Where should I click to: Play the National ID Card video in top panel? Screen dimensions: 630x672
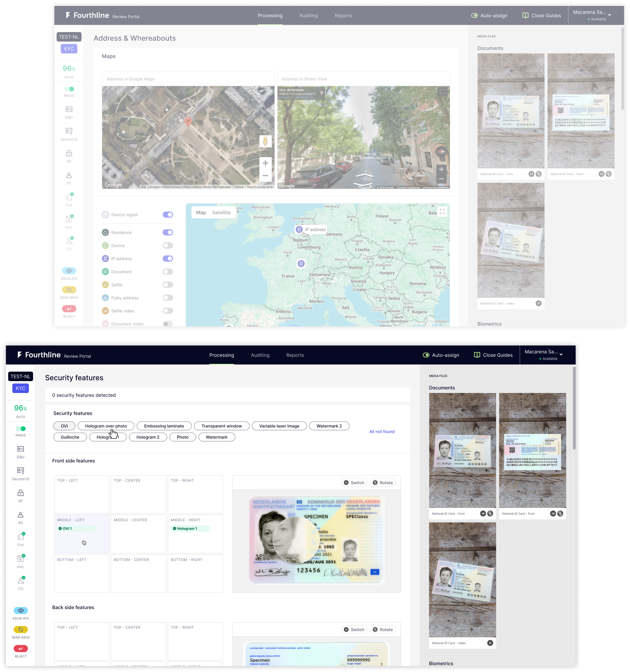point(539,304)
